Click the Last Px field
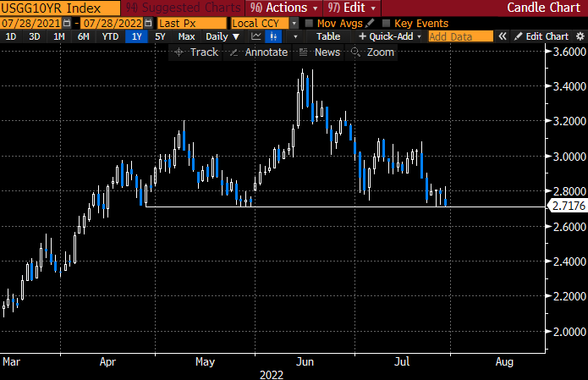Viewport: 588px width, 380px height. pyautogui.click(x=192, y=23)
